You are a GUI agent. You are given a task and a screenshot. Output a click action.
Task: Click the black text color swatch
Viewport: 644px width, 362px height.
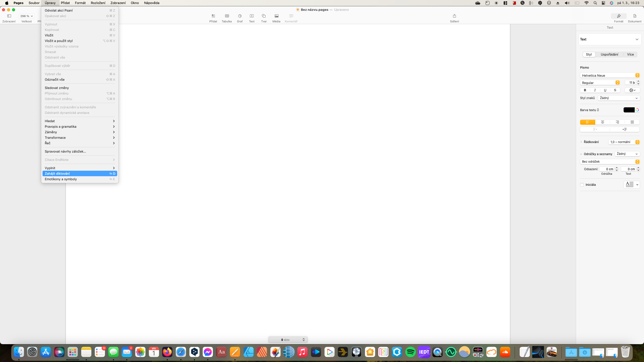pos(629,110)
